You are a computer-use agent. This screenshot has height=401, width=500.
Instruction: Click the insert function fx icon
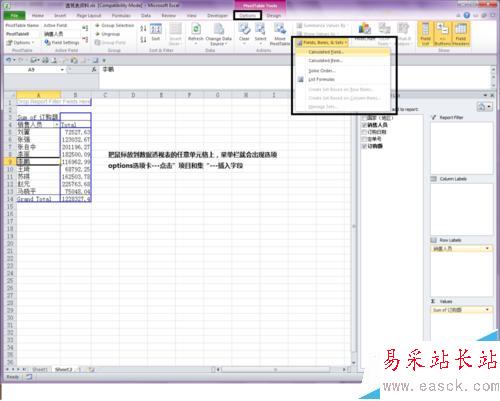coord(94,69)
